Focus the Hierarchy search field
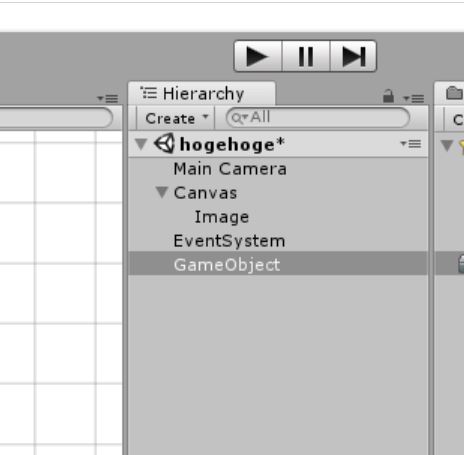The width and height of the screenshot is (464, 455). 318,118
